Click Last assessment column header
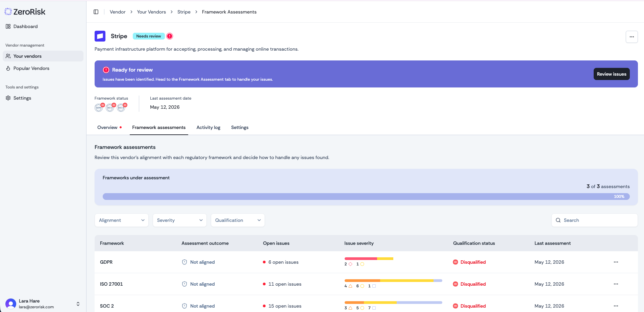The height and width of the screenshot is (312, 644). (552, 243)
